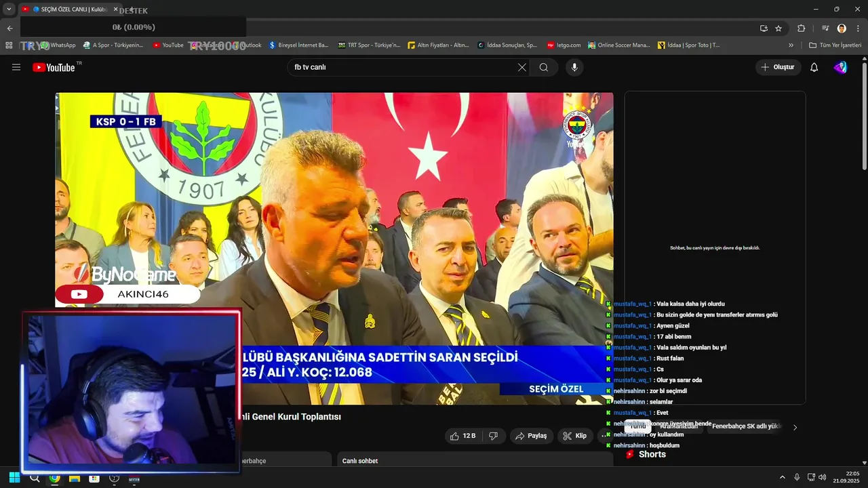This screenshot has height=488, width=868.
Task: Click the Oluştur create button
Action: tap(778, 67)
